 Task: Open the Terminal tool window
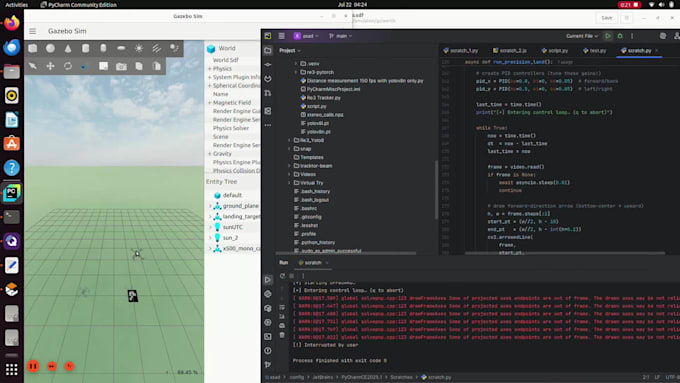pos(268,336)
